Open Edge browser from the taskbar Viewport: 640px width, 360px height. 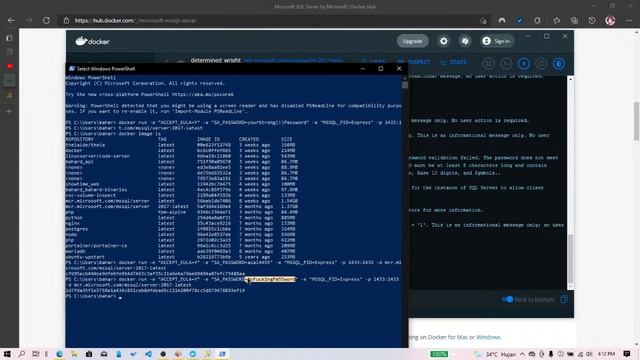click(60, 354)
